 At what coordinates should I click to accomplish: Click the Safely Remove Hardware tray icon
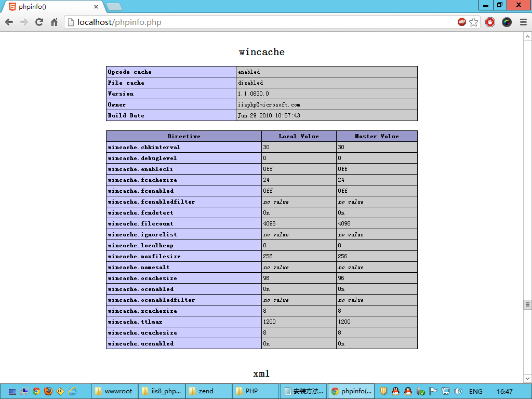pyautogui.click(x=420, y=391)
